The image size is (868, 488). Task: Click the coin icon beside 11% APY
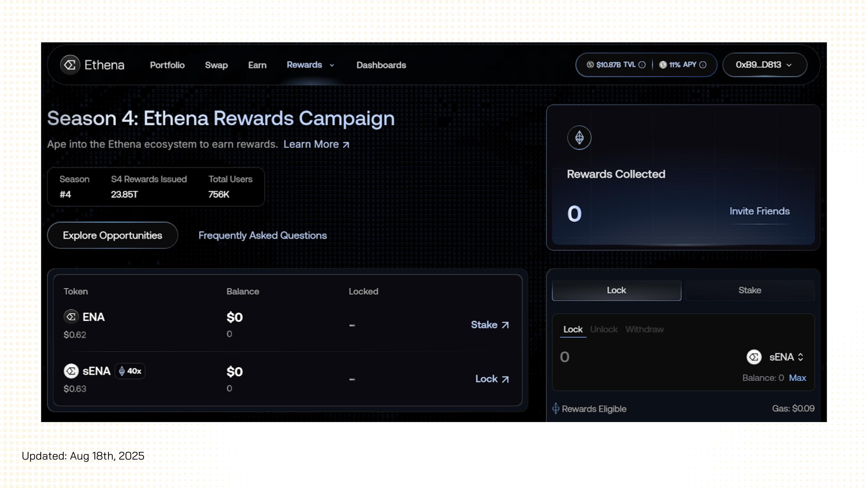coord(663,65)
